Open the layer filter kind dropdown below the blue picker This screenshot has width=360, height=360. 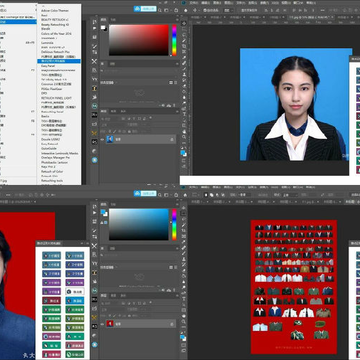[110, 303]
